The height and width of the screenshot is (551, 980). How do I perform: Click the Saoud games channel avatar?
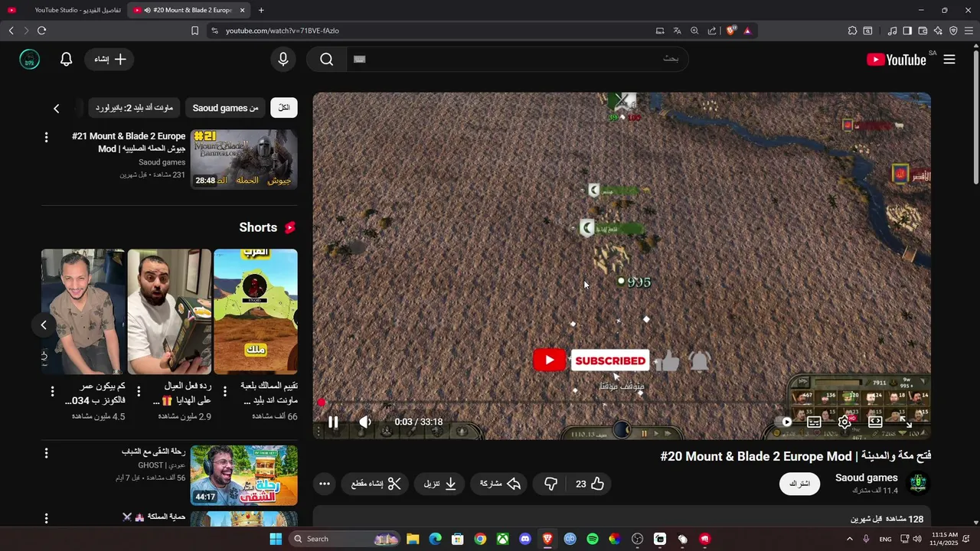[917, 483]
